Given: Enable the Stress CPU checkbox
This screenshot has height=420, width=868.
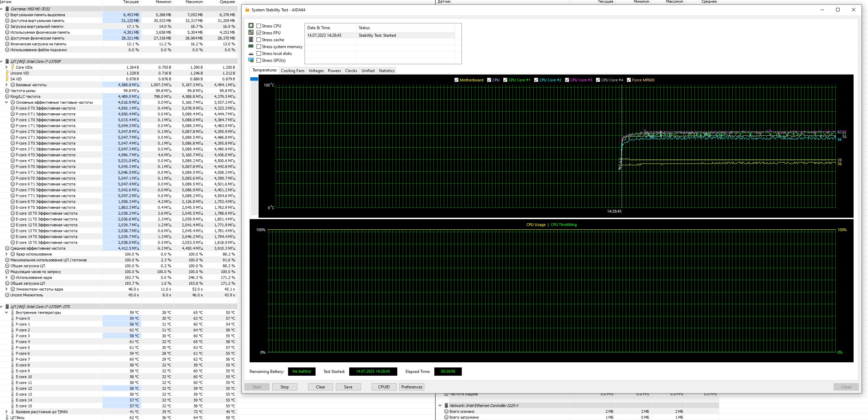Looking at the screenshot, I should (x=259, y=26).
